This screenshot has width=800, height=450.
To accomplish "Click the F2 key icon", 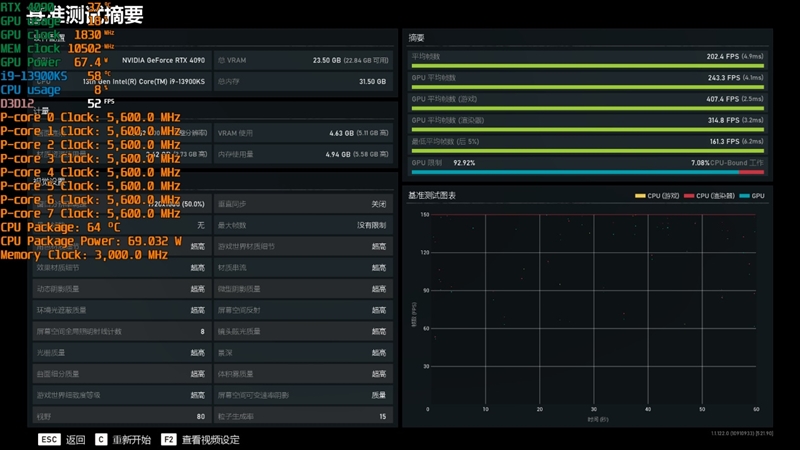I will pos(169,439).
